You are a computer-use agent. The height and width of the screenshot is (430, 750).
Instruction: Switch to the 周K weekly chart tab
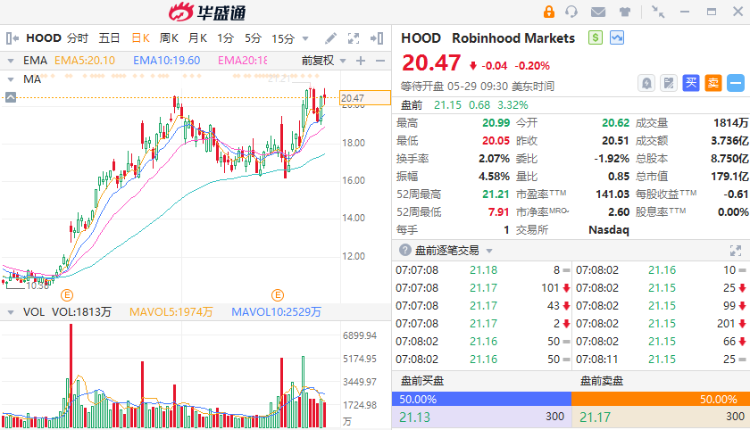click(x=169, y=38)
